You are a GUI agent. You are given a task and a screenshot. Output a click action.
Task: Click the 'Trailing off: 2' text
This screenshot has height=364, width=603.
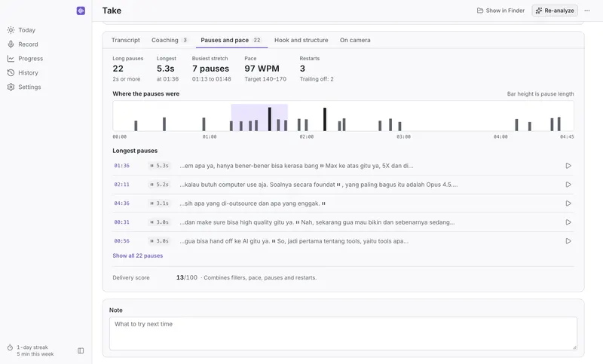pos(317,79)
